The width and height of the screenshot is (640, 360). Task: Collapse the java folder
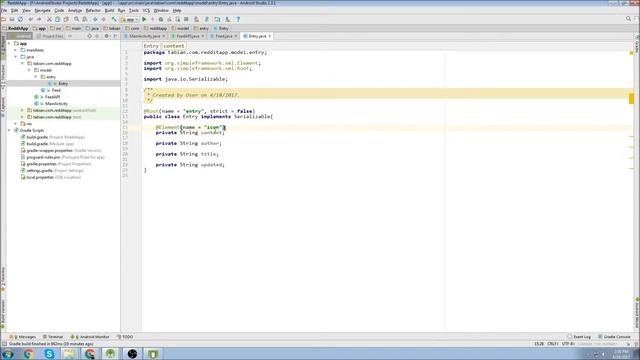click(x=16, y=57)
